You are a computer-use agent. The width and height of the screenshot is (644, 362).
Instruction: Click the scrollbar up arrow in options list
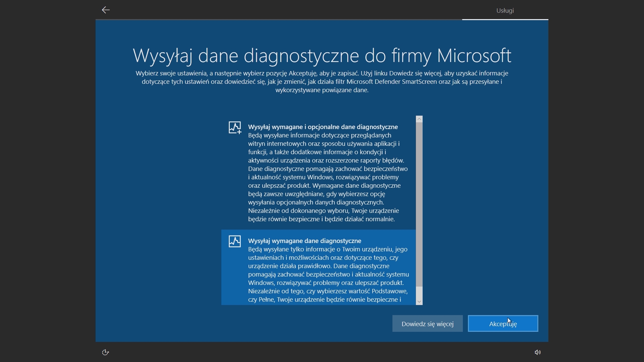[x=419, y=119]
